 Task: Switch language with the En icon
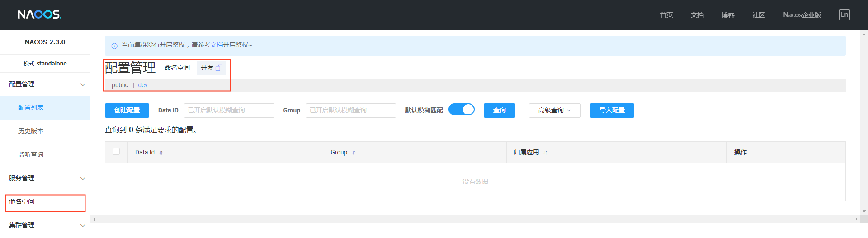click(844, 14)
